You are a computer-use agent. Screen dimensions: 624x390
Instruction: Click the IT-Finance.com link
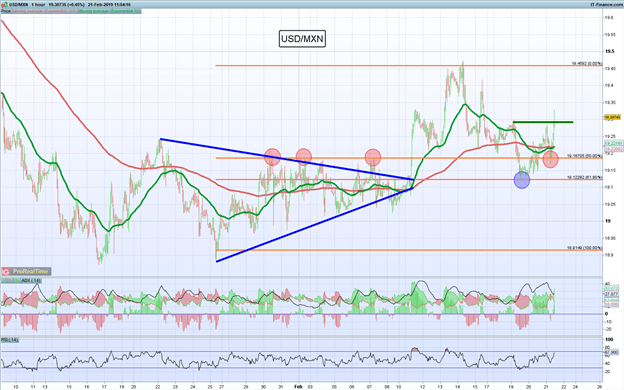(606, 4)
